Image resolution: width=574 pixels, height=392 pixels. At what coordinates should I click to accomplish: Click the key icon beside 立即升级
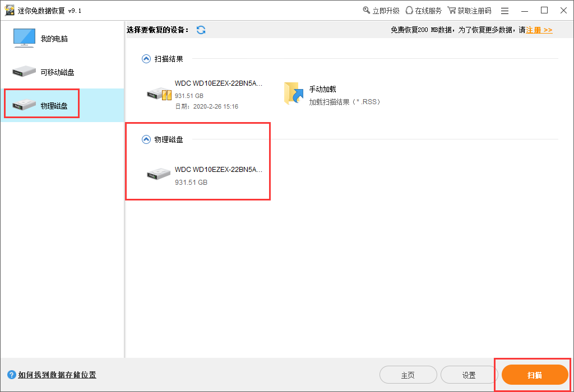[367, 10]
